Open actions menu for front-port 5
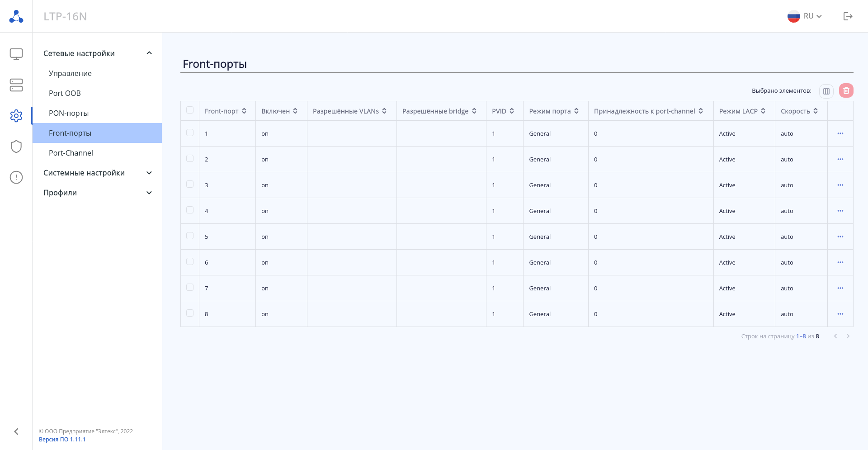868x450 pixels. coord(840,237)
